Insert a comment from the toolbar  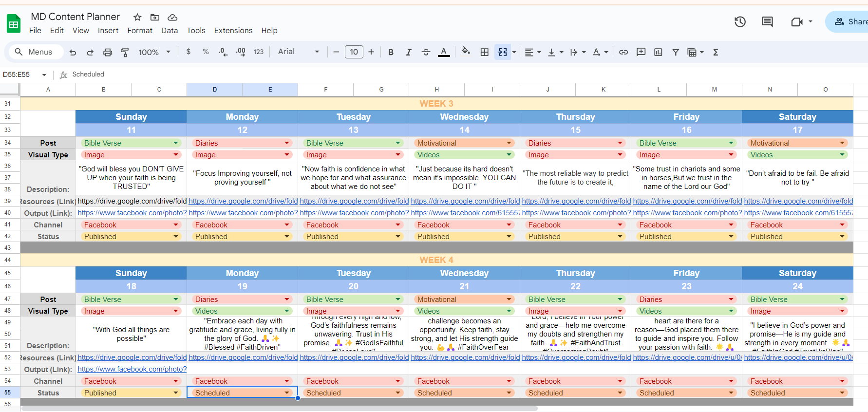(641, 52)
